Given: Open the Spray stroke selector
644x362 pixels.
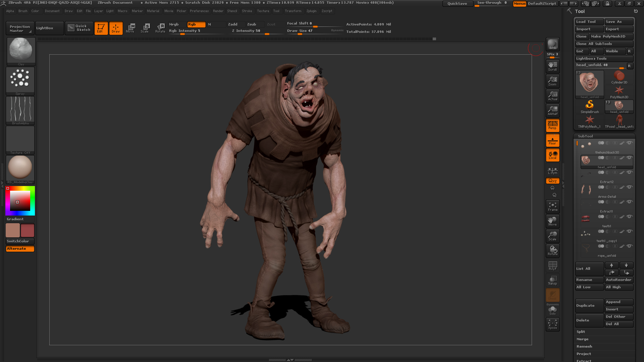Looking at the screenshot, I should (x=20, y=81).
